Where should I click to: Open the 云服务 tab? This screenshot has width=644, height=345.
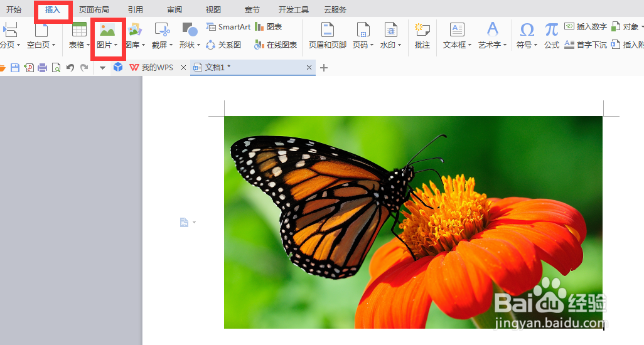(x=335, y=9)
